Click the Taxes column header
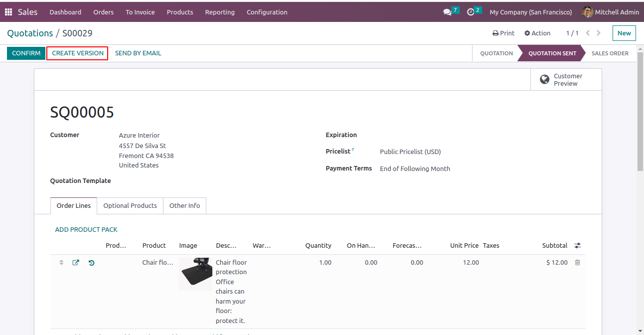Image resolution: width=644 pixels, height=335 pixels. (491, 245)
